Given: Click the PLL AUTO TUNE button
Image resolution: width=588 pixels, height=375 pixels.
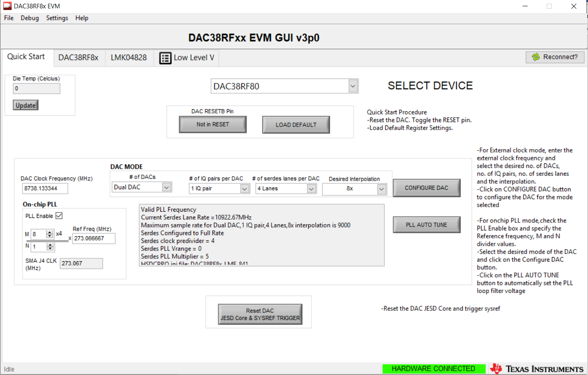Looking at the screenshot, I should (427, 225).
